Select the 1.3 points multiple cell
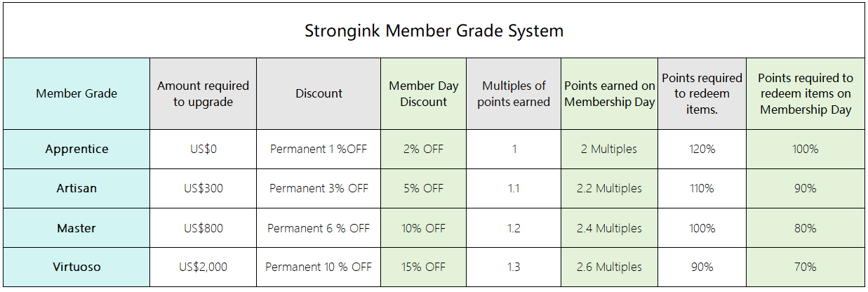 point(514,267)
